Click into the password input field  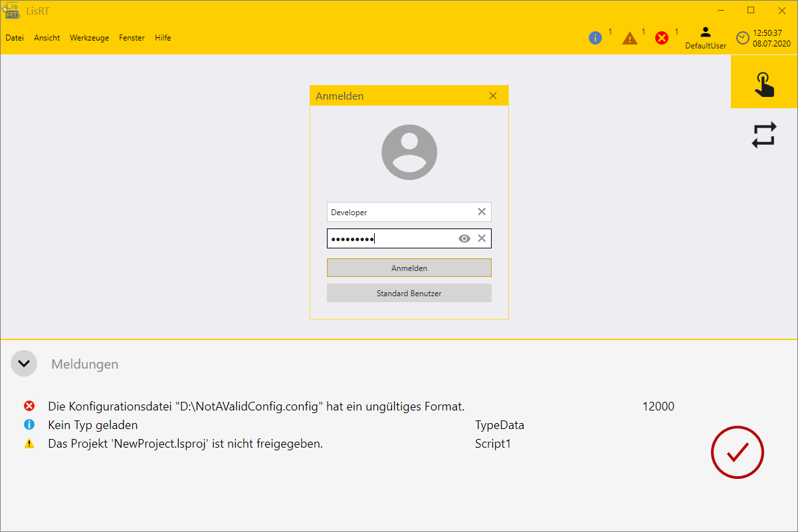coord(392,238)
